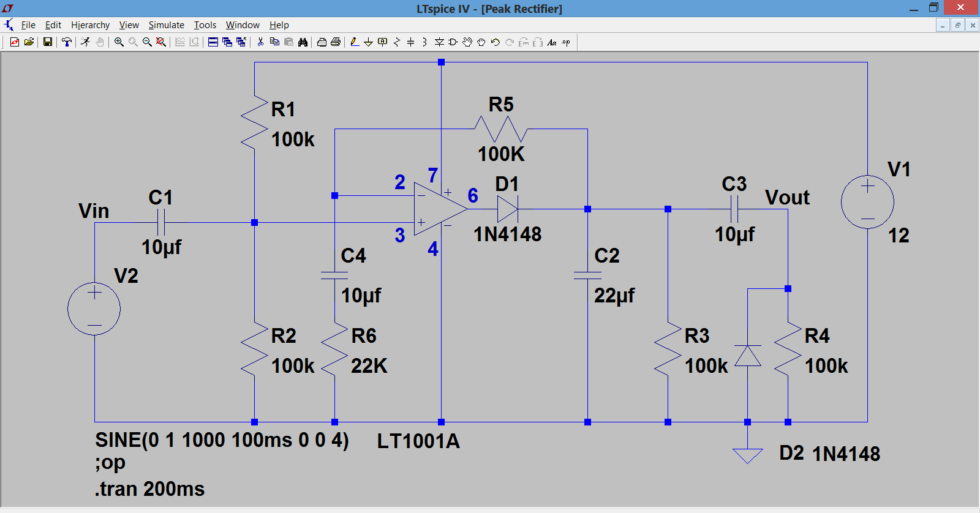
Task: Select the Label Net tool
Action: click(382, 42)
